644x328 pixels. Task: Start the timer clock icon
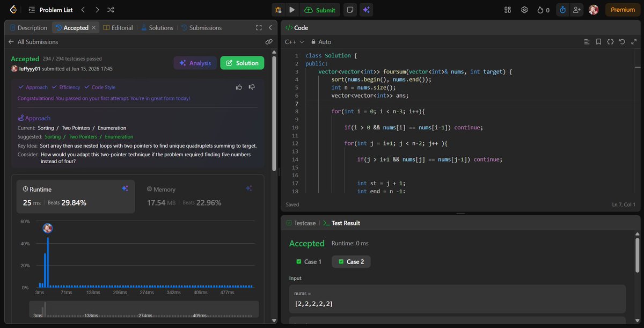point(562,10)
